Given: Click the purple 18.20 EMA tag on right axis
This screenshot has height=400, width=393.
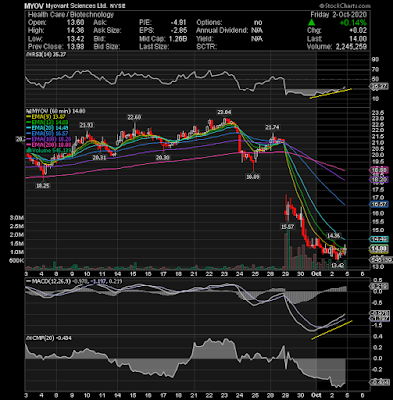Looking at the screenshot, I should click(379, 180).
